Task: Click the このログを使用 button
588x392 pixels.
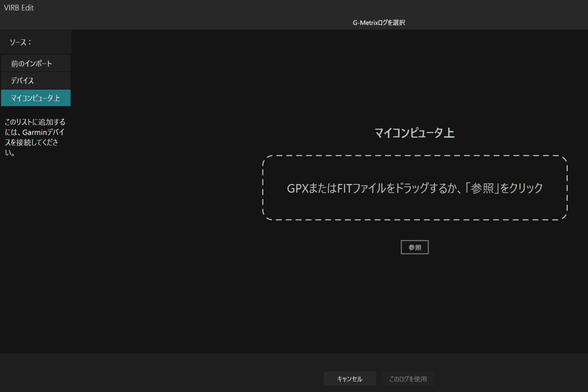Action: pyautogui.click(x=408, y=379)
